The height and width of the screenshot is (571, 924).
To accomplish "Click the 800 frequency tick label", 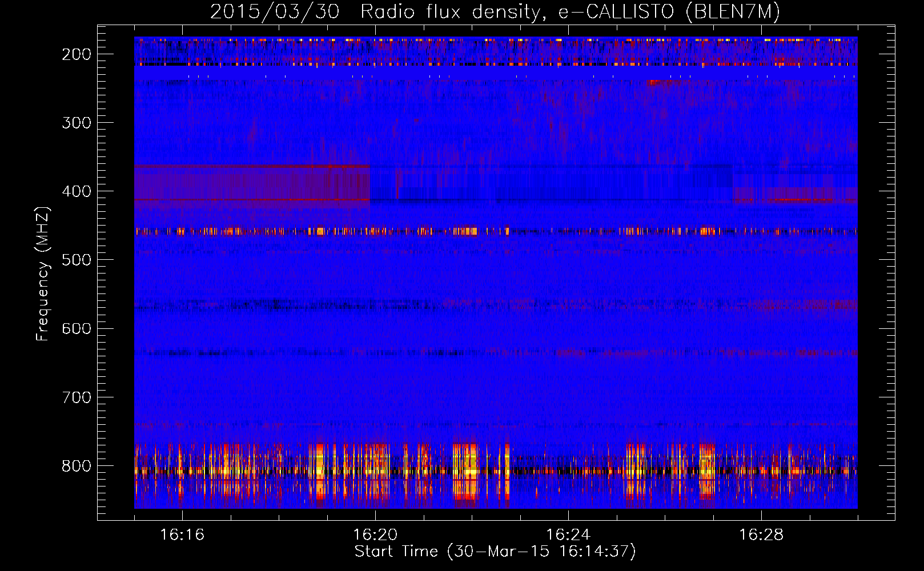I will pos(77,466).
